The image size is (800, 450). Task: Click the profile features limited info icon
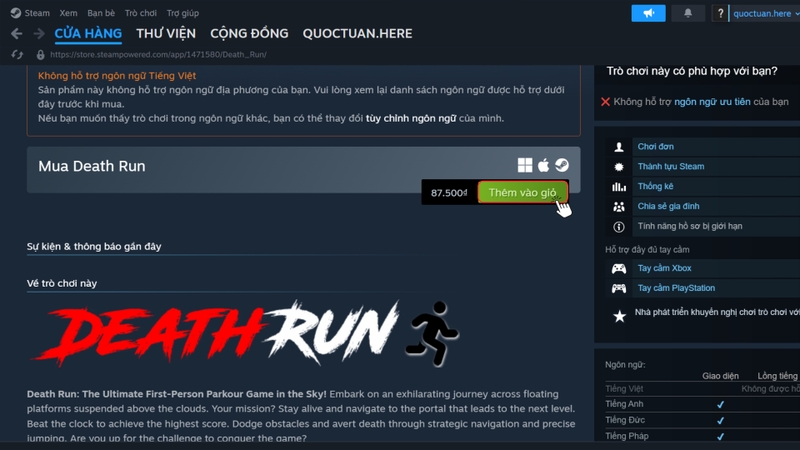click(619, 227)
